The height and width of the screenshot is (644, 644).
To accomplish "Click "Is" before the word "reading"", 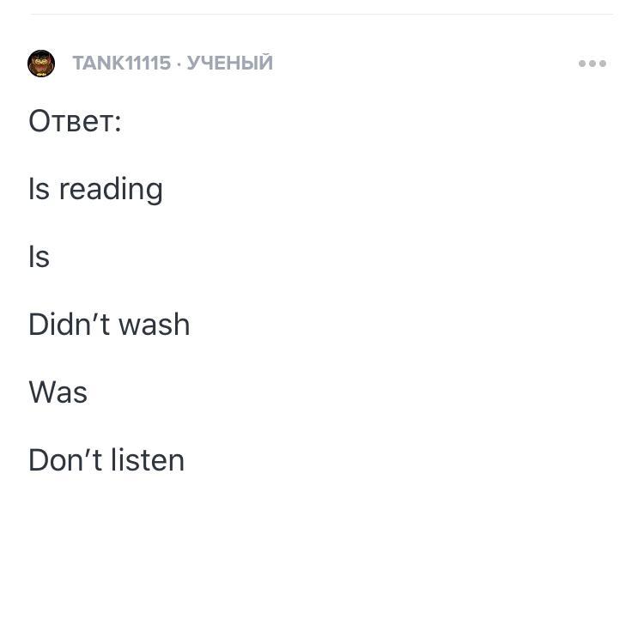I will pyautogui.click(x=39, y=189).
